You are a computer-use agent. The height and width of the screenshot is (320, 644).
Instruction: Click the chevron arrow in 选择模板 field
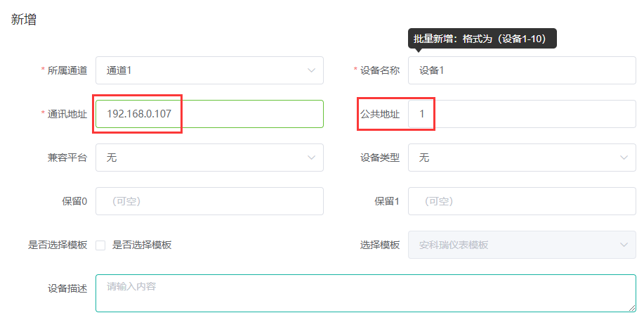click(x=624, y=245)
